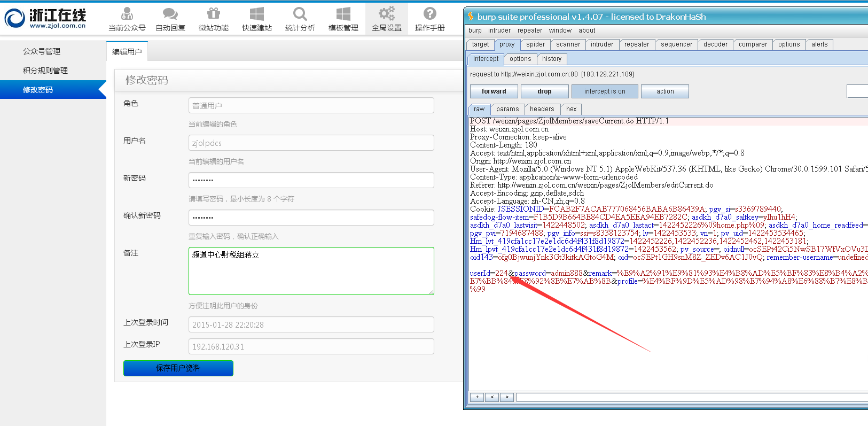Click the Host: weixin.zjol.com.cn header line
The image size is (868, 426).
[509, 129]
